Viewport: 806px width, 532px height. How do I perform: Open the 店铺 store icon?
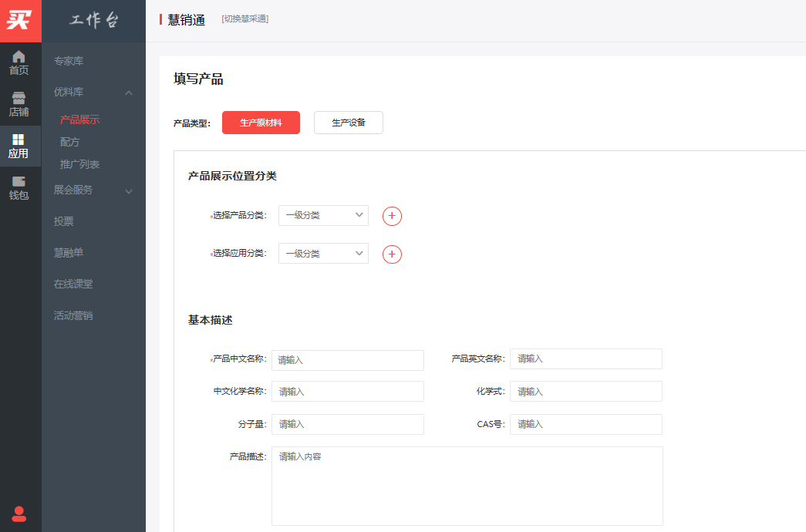click(19, 105)
